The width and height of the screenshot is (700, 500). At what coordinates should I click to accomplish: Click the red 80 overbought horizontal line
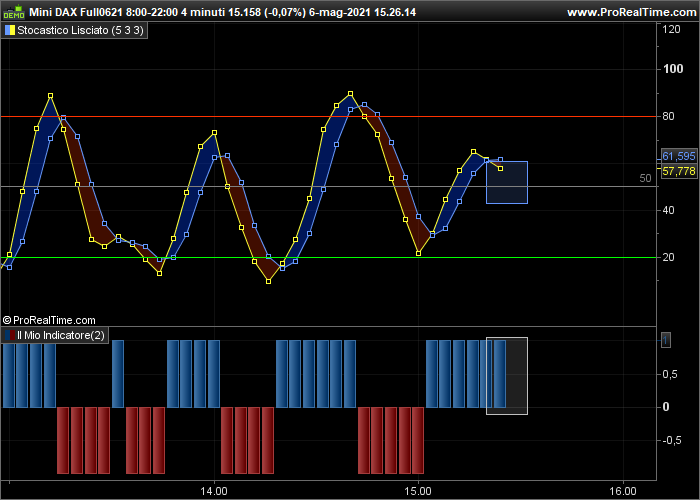click(328, 117)
